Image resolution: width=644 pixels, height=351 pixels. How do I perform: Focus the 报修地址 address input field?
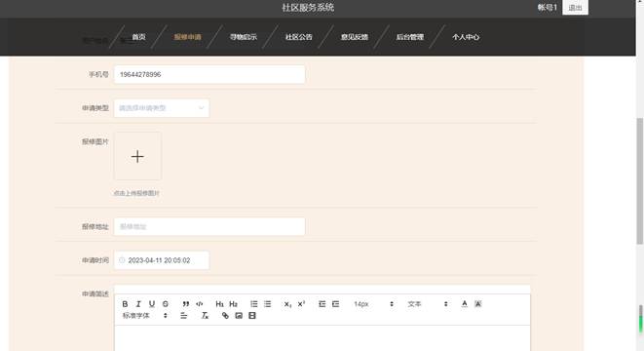(x=209, y=226)
